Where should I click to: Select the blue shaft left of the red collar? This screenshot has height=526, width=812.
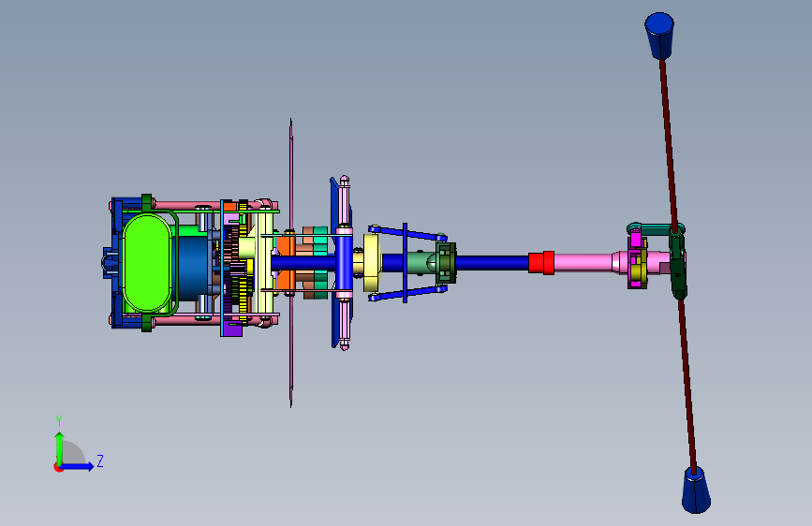tap(491, 262)
